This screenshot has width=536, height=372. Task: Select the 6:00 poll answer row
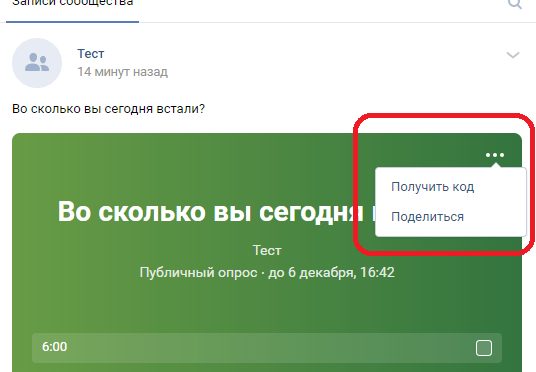tap(267, 348)
